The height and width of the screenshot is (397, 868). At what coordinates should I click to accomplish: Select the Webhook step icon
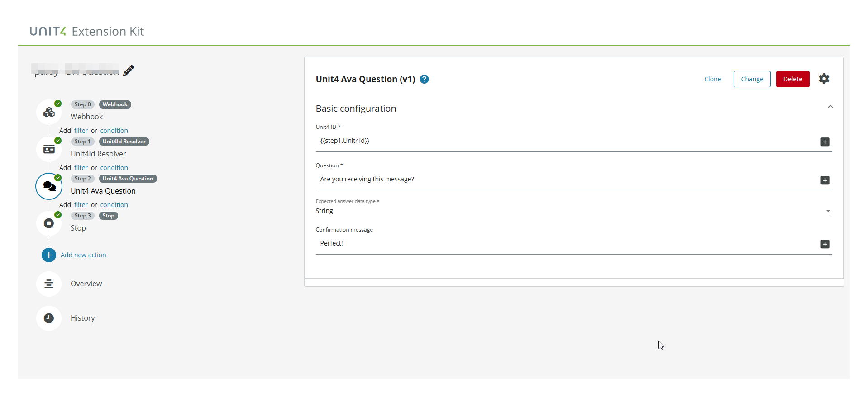[49, 112]
